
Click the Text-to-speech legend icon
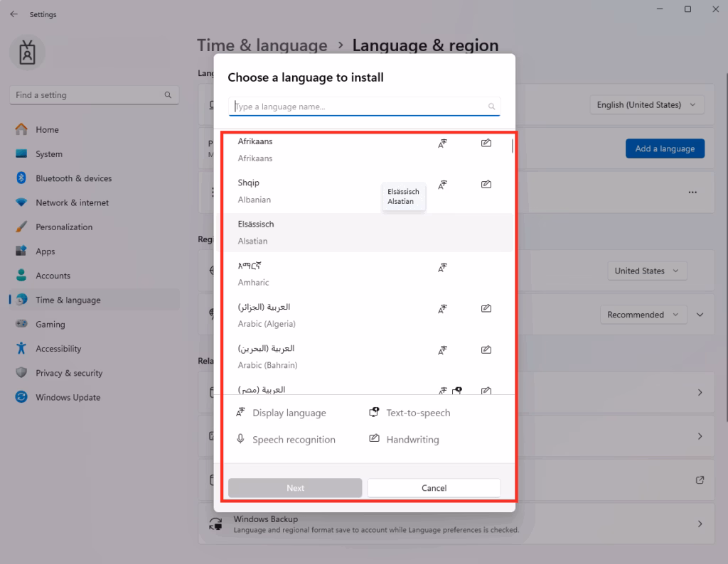click(x=374, y=412)
